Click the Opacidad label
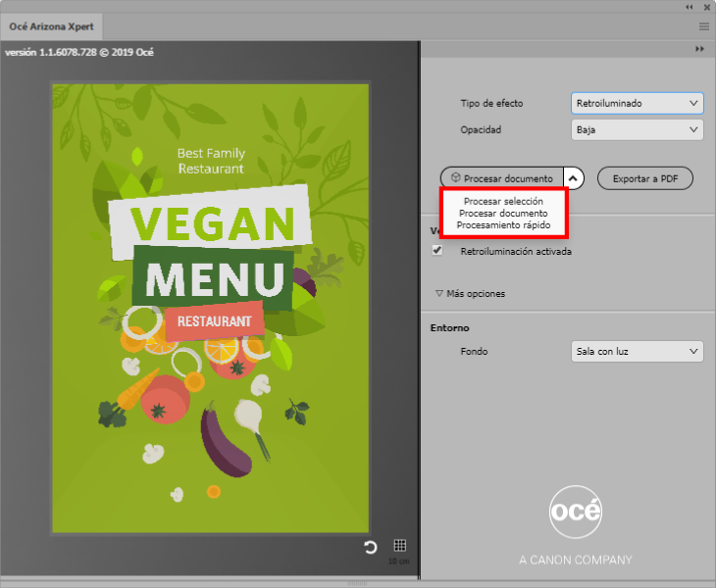This screenshot has width=716, height=588. pyautogui.click(x=481, y=130)
